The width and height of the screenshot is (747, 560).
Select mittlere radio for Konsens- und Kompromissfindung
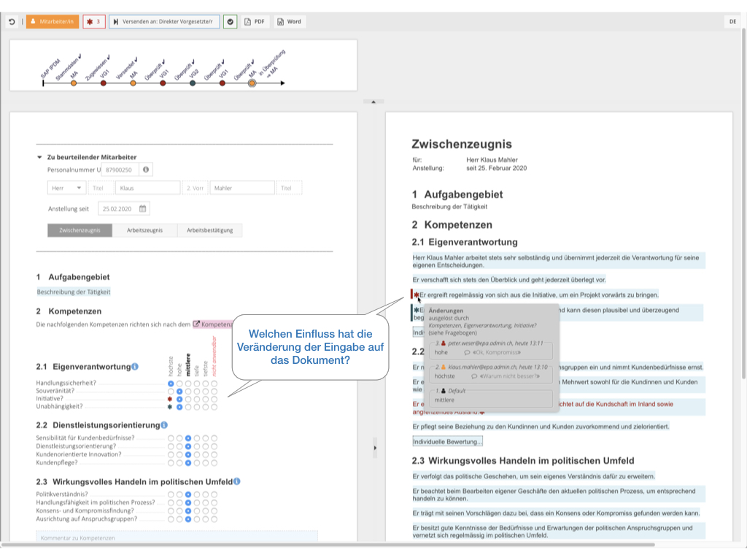click(x=188, y=511)
